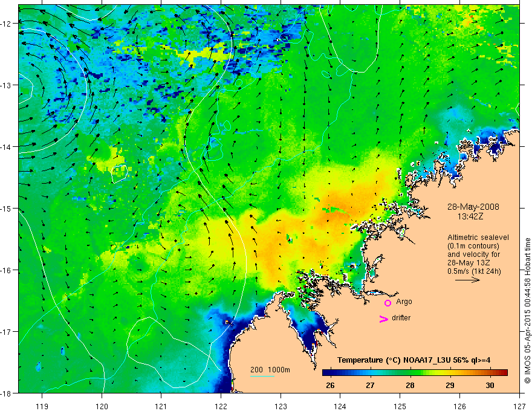Click the temperature colour bar
Viewport: 532px width, 411px height.
(x=415, y=372)
